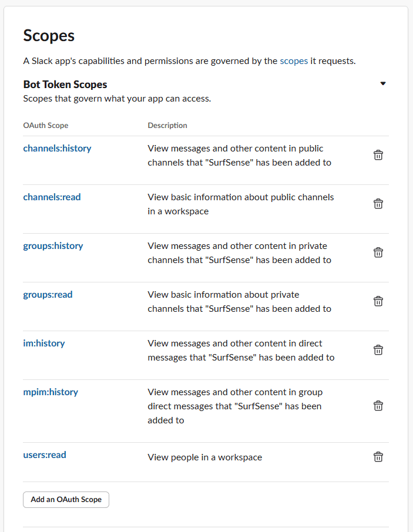
Task: Delete the users:read scope
Action: [x=378, y=456]
